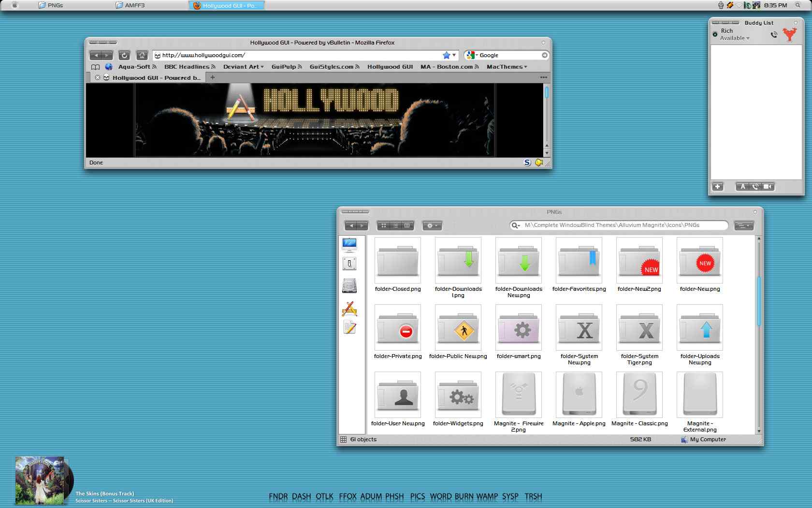Reload the page in Firefox
This screenshot has width=812, height=508.
click(x=124, y=55)
